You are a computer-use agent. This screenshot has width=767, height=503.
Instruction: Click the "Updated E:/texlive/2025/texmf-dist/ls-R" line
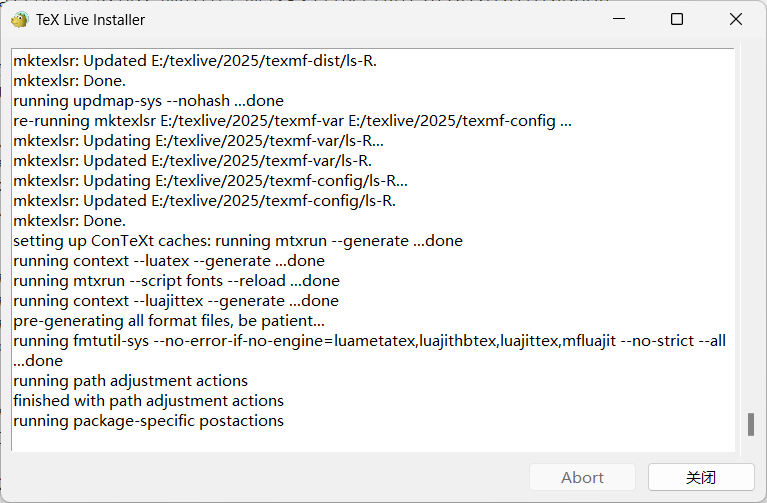195,61
